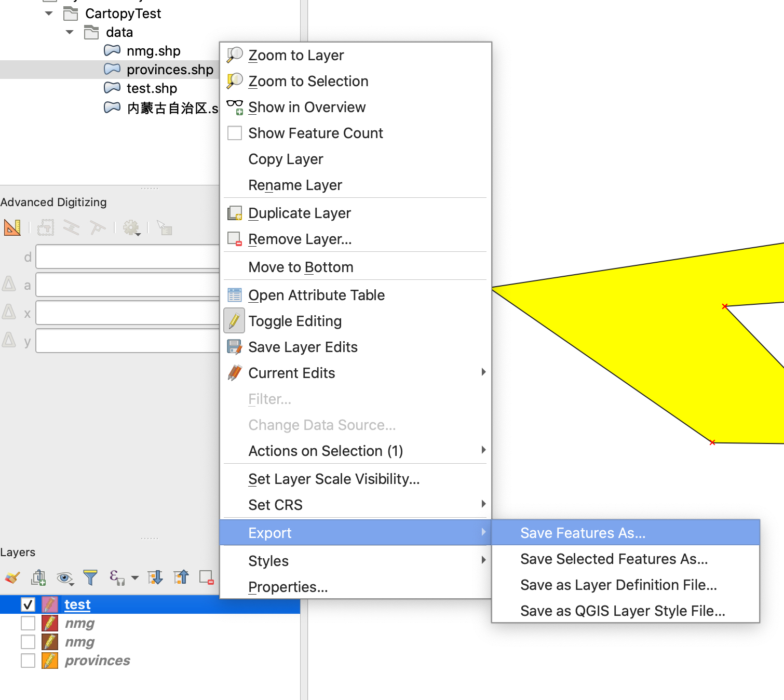Select the test layer name in Layers

click(77, 604)
